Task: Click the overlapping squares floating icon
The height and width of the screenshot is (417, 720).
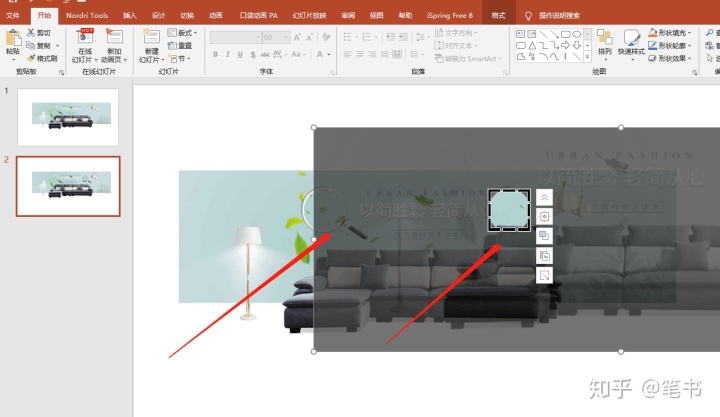Action: [x=544, y=236]
